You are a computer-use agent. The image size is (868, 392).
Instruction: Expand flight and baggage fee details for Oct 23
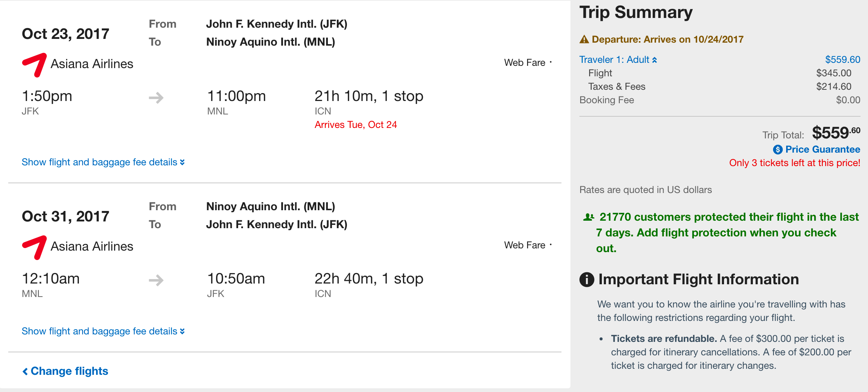pyautogui.click(x=103, y=162)
